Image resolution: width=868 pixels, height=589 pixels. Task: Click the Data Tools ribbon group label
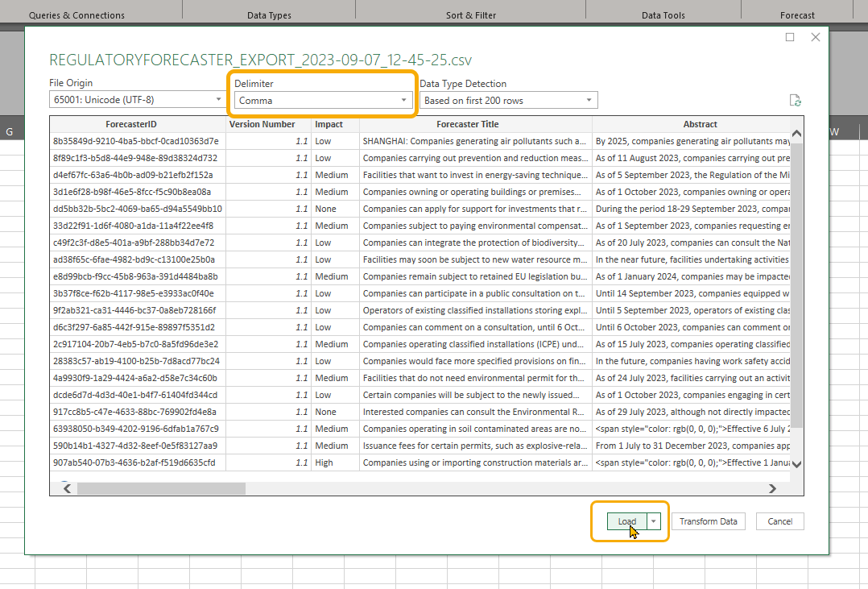(663, 15)
